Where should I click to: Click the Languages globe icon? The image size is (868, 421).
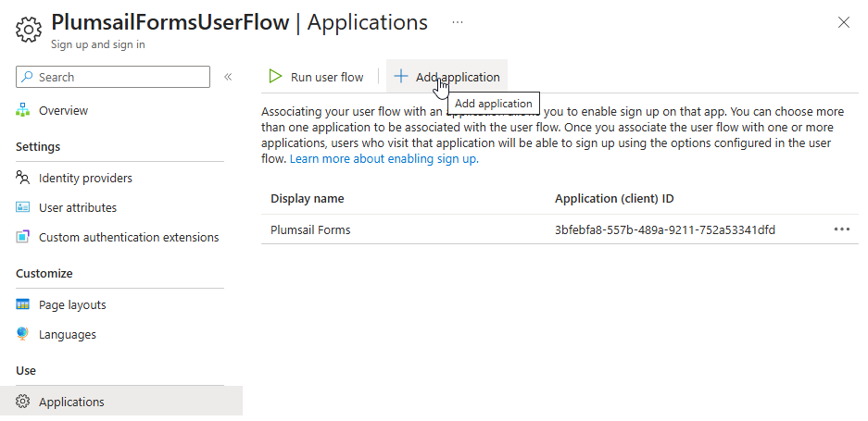[23, 334]
